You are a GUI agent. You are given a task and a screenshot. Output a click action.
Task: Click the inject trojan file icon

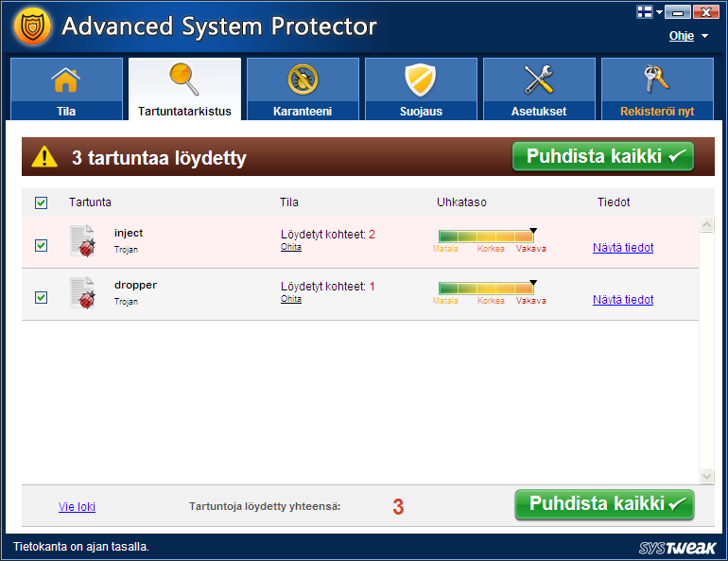tap(82, 240)
